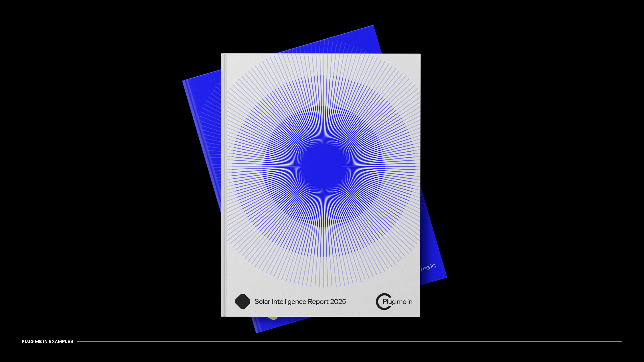The width and height of the screenshot is (644, 362).
Task: Click the blue book's top right corner
Action: pos(372,26)
